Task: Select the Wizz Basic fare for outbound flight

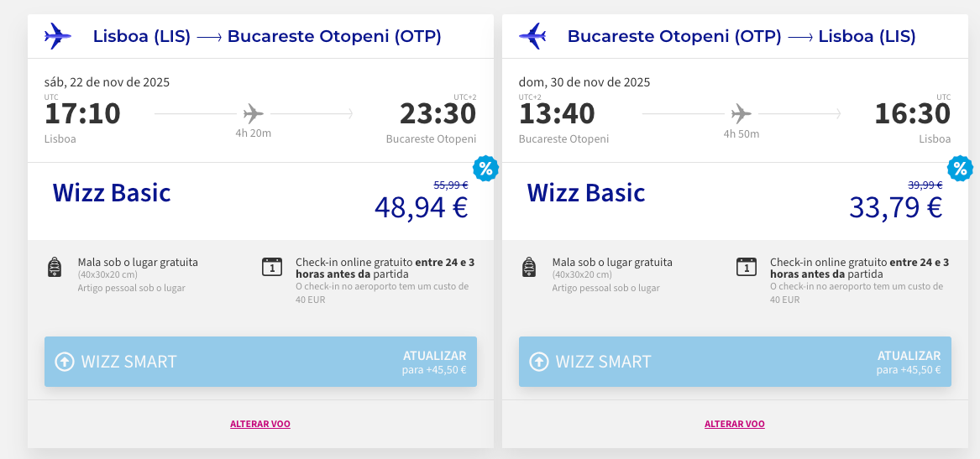Action: 112,193
